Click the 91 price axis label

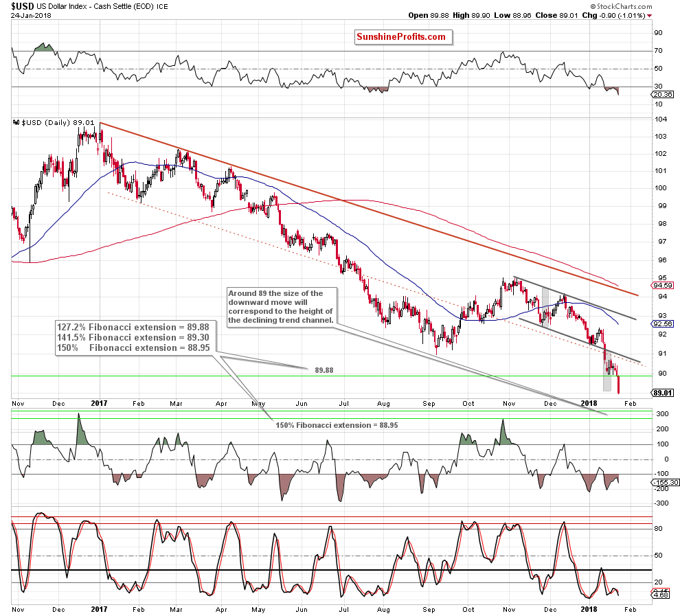[662, 354]
